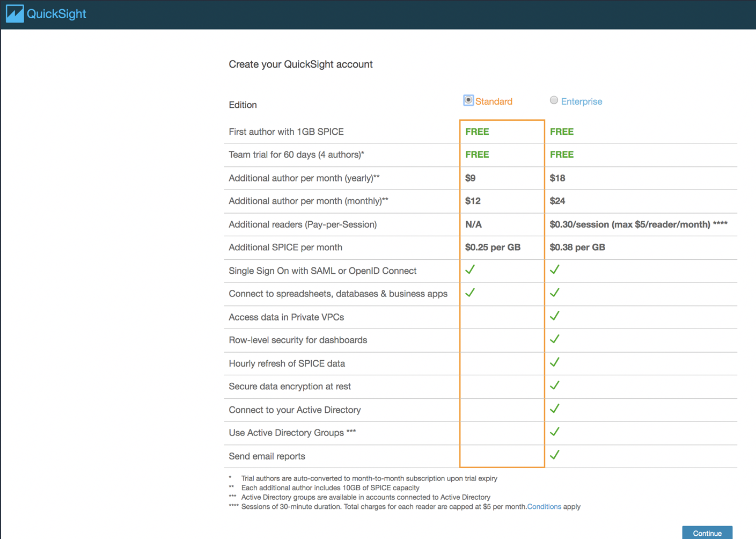Image resolution: width=756 pixels, height=539 pixels.
Task: Click the Edition row label
Action: coord(243,105)
